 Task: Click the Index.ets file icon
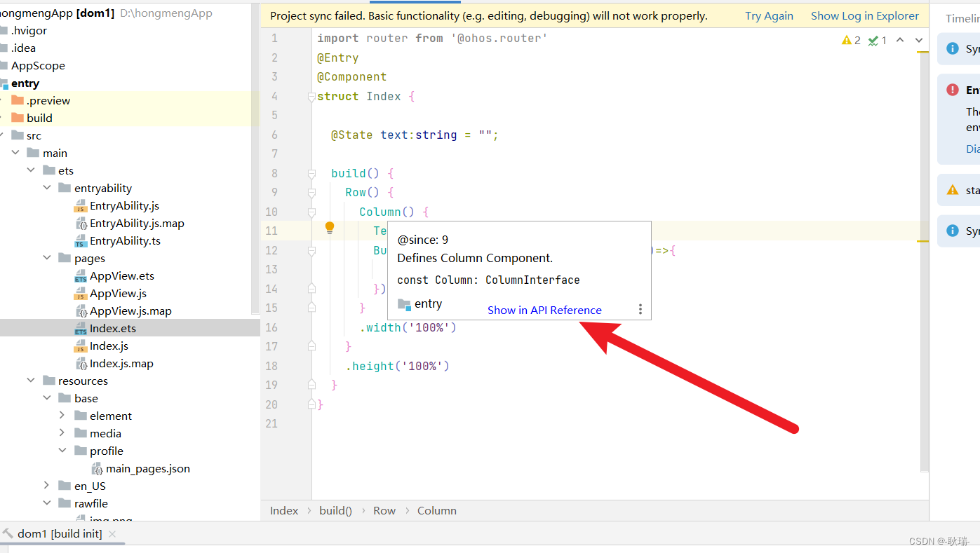pyautogui.click(x=81, y=328)
